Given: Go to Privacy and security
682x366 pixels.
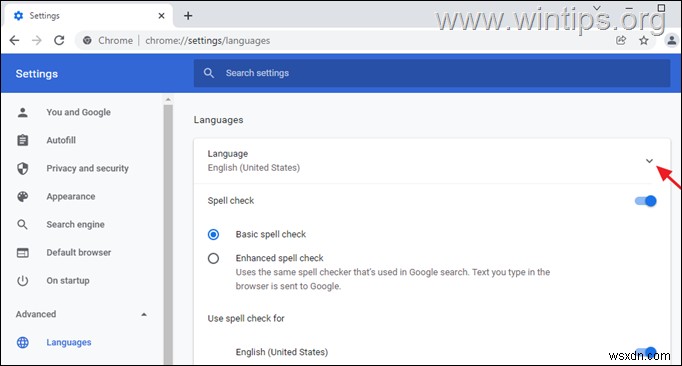Looking at the screenshot, I should click(87, 168).
